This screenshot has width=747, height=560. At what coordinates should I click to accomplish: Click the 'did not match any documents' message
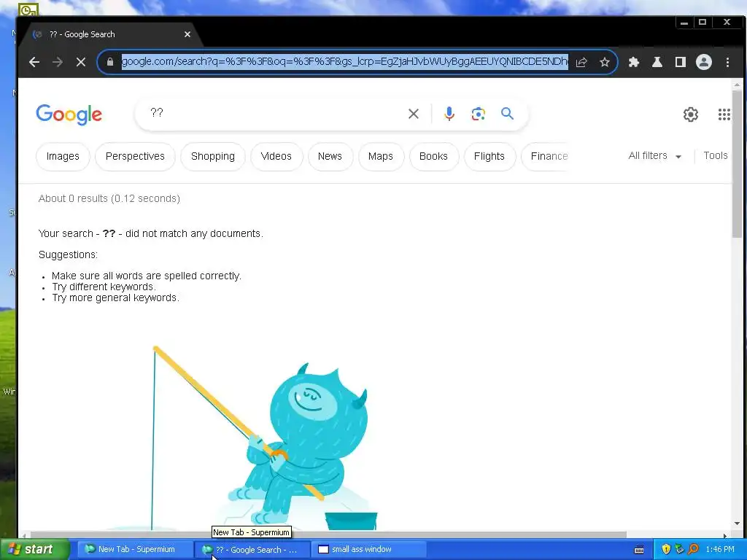(x=150, y=233)
